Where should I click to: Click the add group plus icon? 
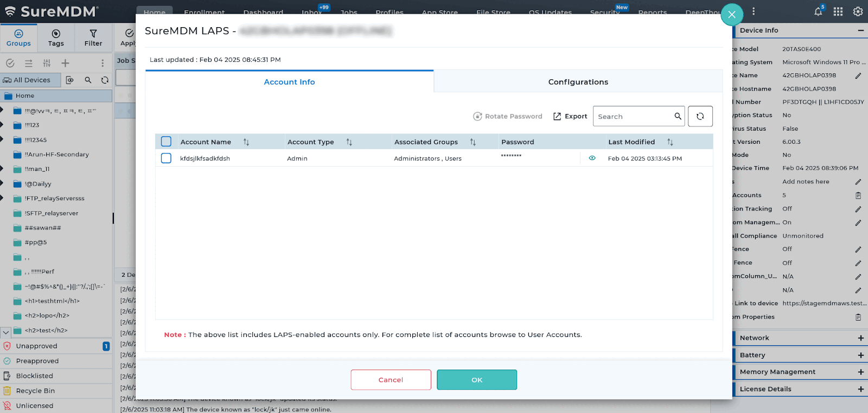[x=65, y=63]
